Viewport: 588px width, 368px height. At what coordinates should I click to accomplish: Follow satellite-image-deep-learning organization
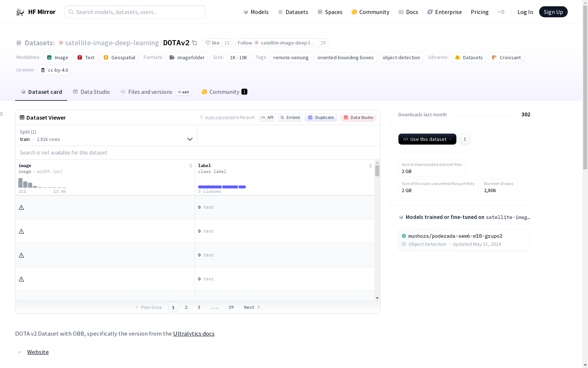pyautogui.click(x=277, y=43)
